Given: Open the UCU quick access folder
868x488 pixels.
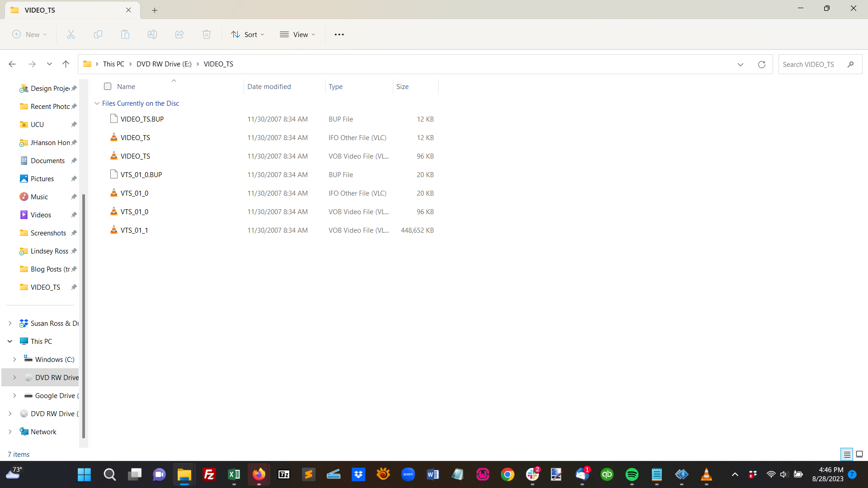Looking at the screenshot, I should point(37,125).
